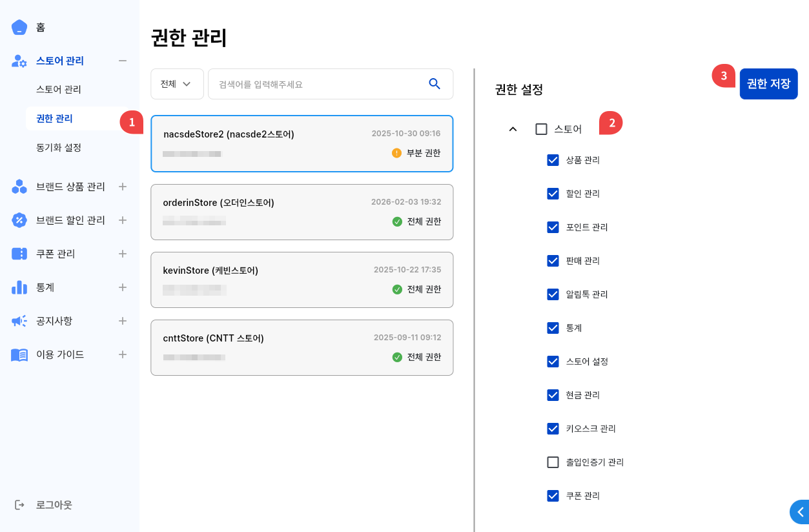Screen dimensions: 809x532
Task: Click the statistics bar chart icon
Action: (19, 287)
